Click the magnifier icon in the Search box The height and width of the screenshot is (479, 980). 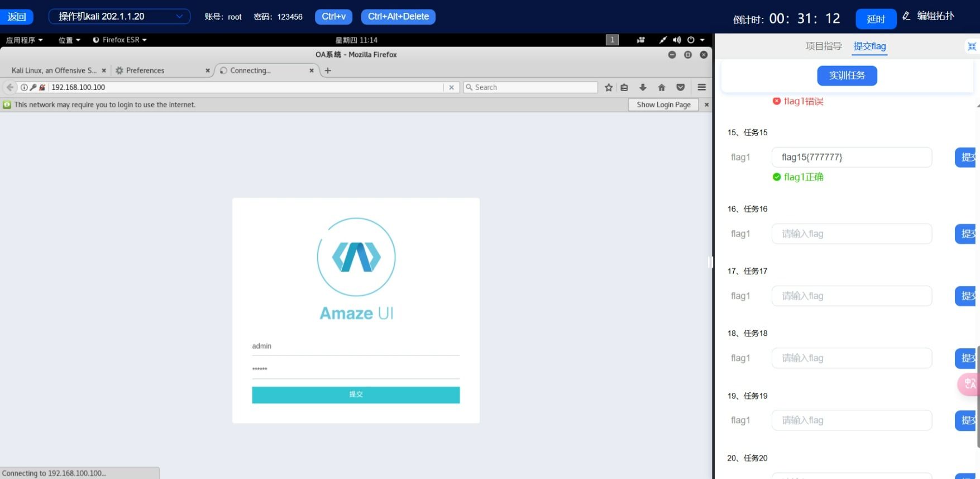(x=469, y=87)
